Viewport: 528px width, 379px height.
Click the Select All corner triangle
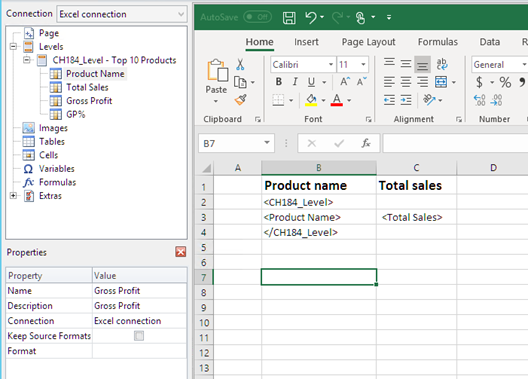pos(206,168)
